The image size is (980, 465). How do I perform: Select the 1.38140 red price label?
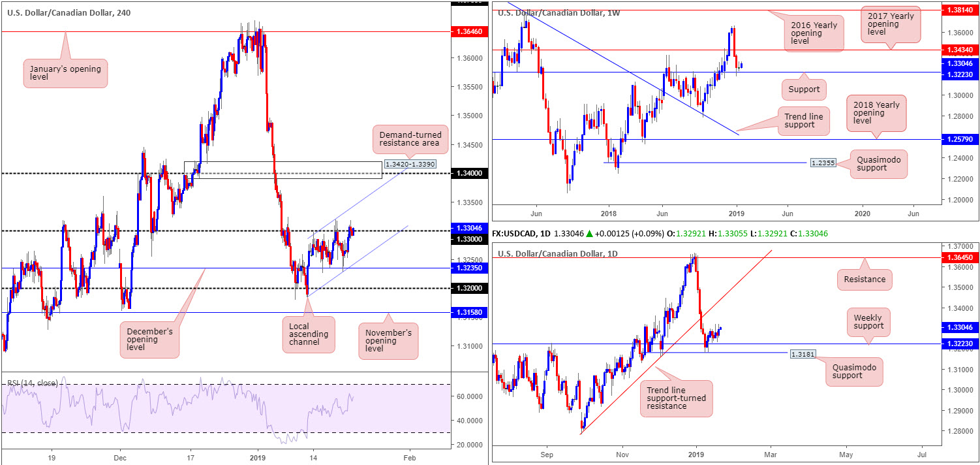[x=960, y=11]
